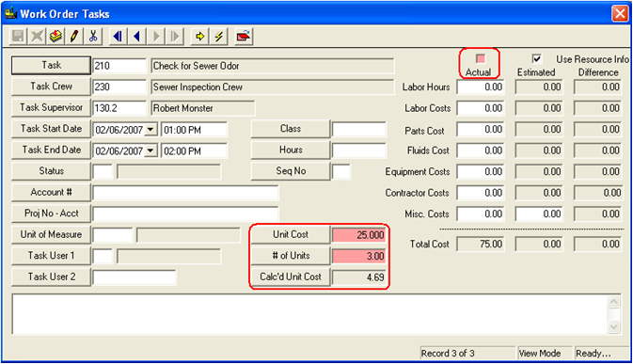Screen dimensions: 633x364
Task: Click the Seq No button
Action: (x=291, y=171)
